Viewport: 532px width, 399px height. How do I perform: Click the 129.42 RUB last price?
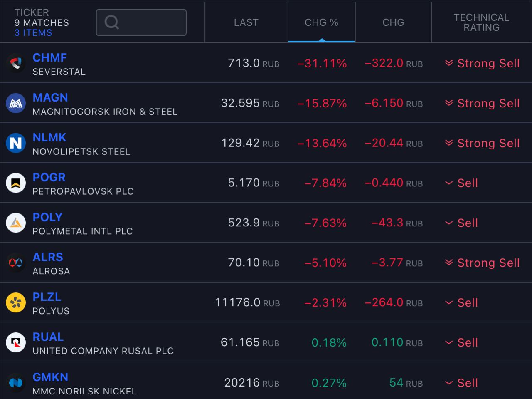[x=250, y=143]
